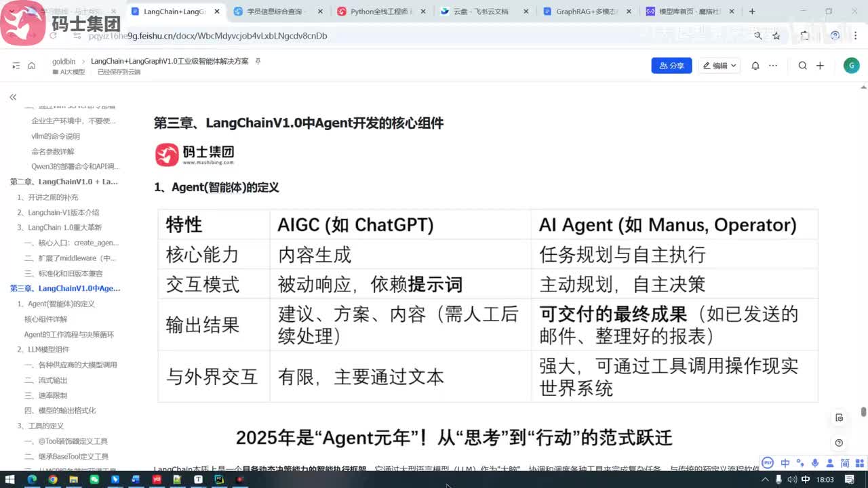Viewport: 868px width, 488px height.
Task: Open the green G user avatar
Action: [851, 65]
